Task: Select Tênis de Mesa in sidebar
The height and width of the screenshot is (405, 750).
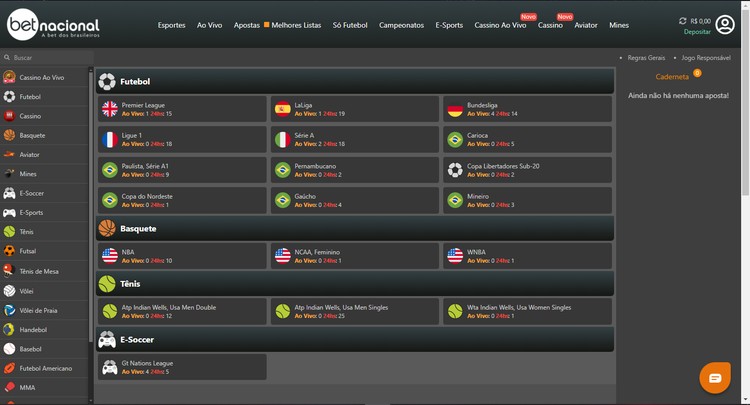Action: pos(44,271)
